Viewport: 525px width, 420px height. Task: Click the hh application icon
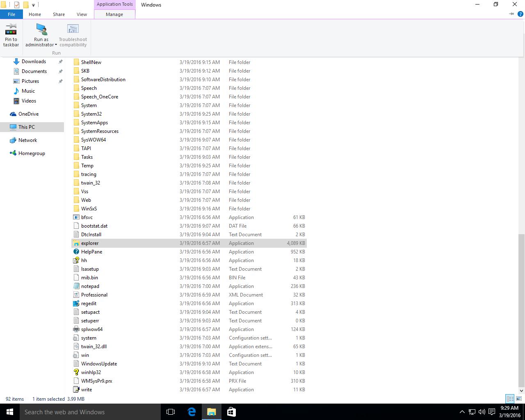point(76,260)
